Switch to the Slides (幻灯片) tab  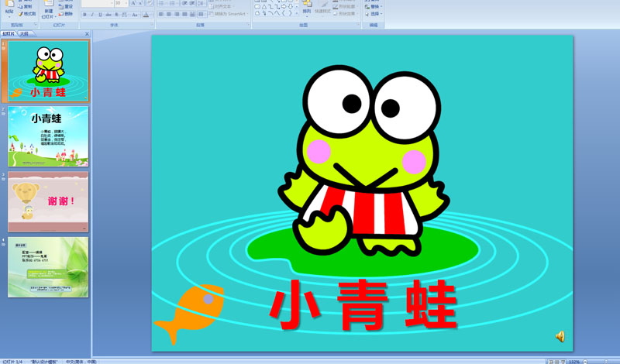pos(9,34)
